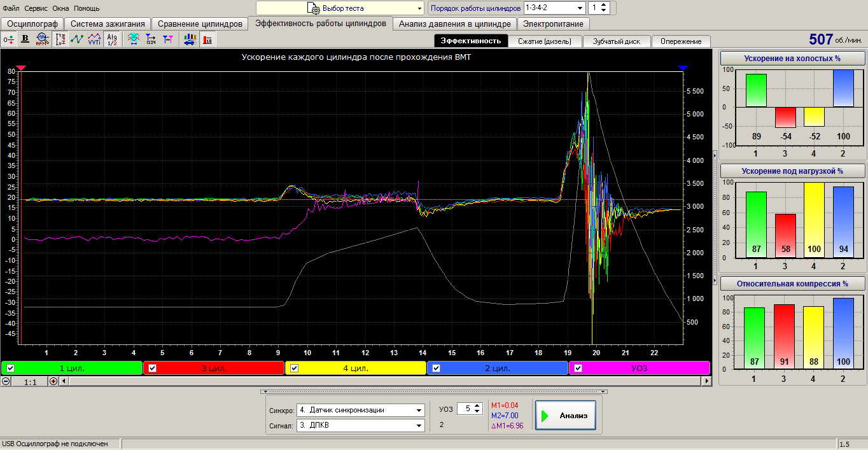Click the Alg 1/2 algorithm icon
The height and width of the screenshot is (450, 868).
click(111, 39)
